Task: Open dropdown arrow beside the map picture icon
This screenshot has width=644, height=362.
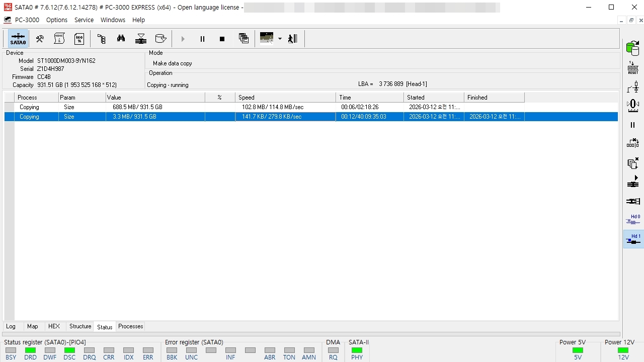Action: click(280, 39)
